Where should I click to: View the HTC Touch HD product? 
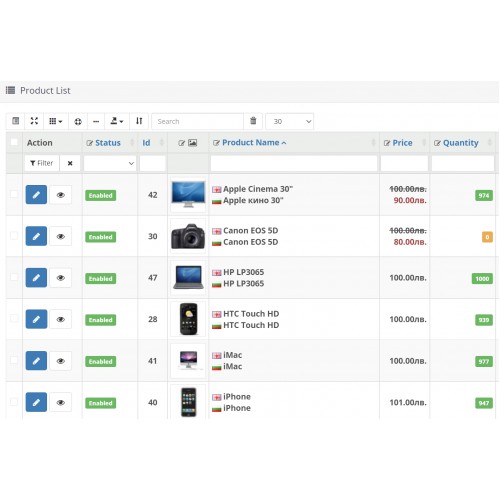[x=60, y=319]
